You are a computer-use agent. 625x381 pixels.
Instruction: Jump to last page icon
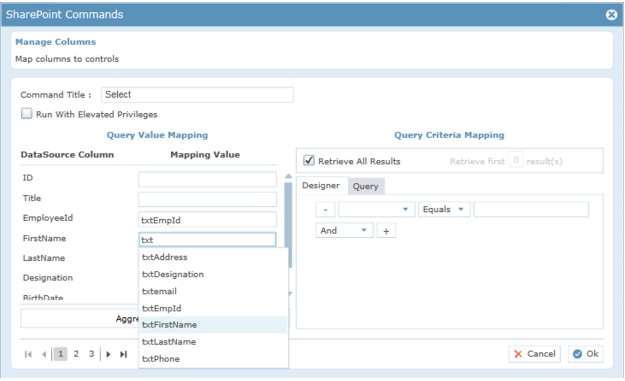click(124, 354)
